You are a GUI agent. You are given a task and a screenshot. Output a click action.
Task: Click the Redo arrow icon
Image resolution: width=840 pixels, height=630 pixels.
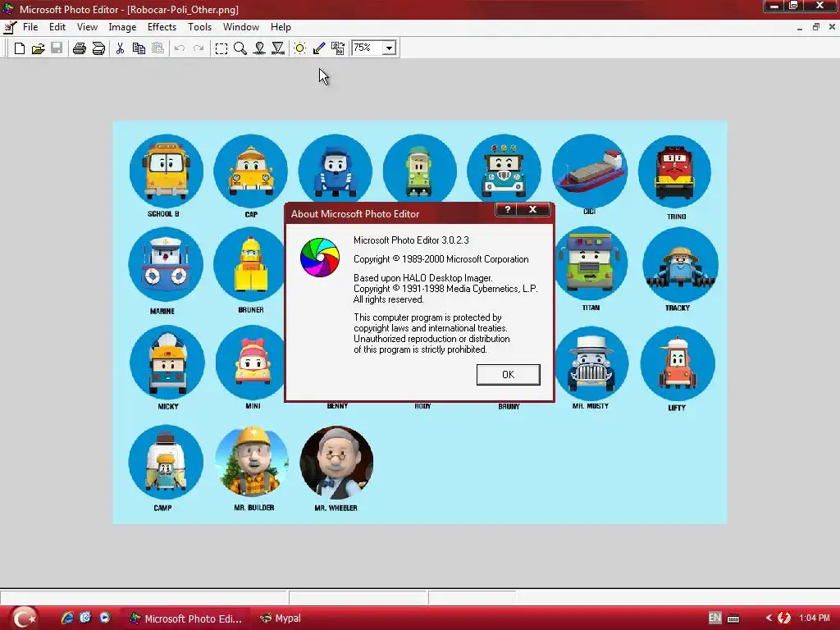point(199,48)
